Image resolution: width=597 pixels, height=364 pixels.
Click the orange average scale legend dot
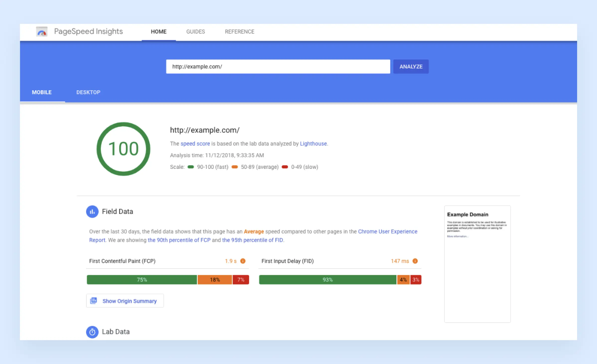[235, 167]
